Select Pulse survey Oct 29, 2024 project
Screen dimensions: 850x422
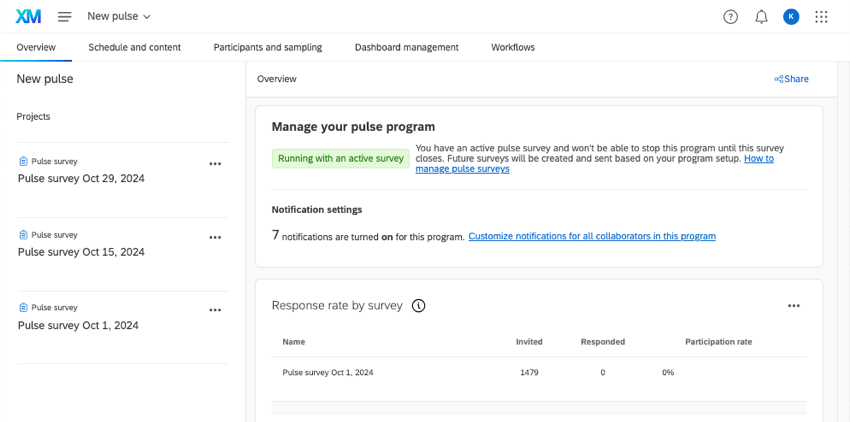pos(81,179)
